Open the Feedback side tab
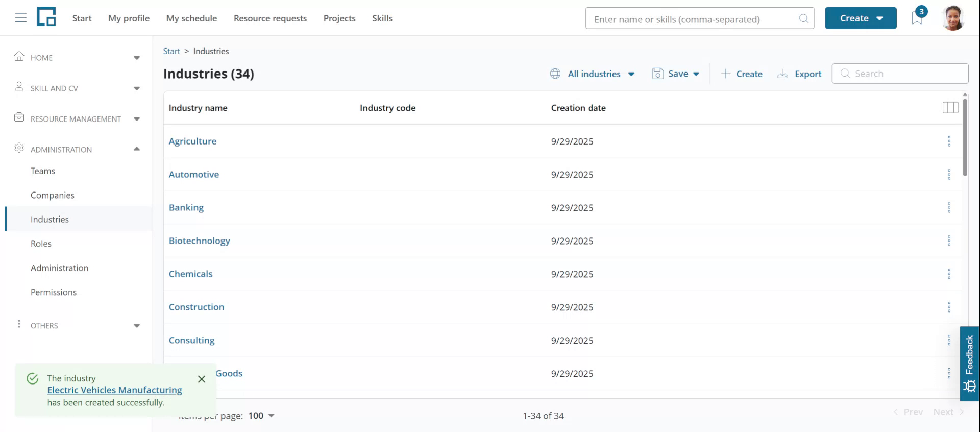 click(x=969, y=364)
